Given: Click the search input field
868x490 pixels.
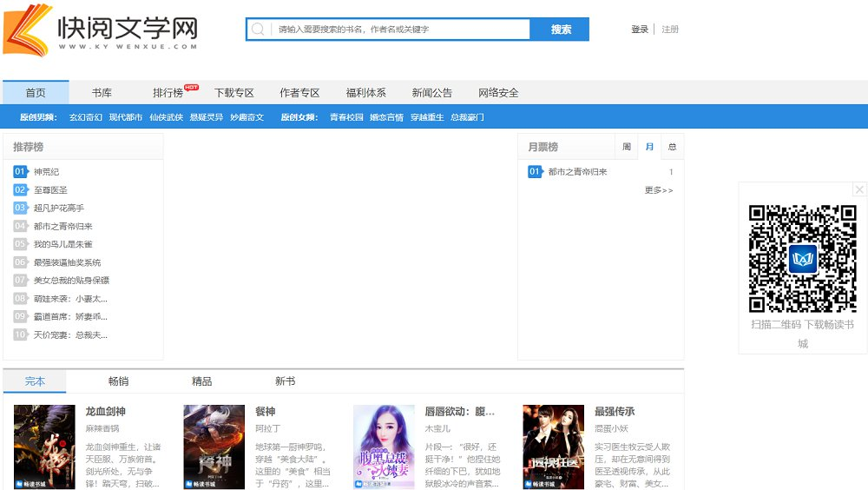Looking at the screenshot, I should tap(399, 30).
